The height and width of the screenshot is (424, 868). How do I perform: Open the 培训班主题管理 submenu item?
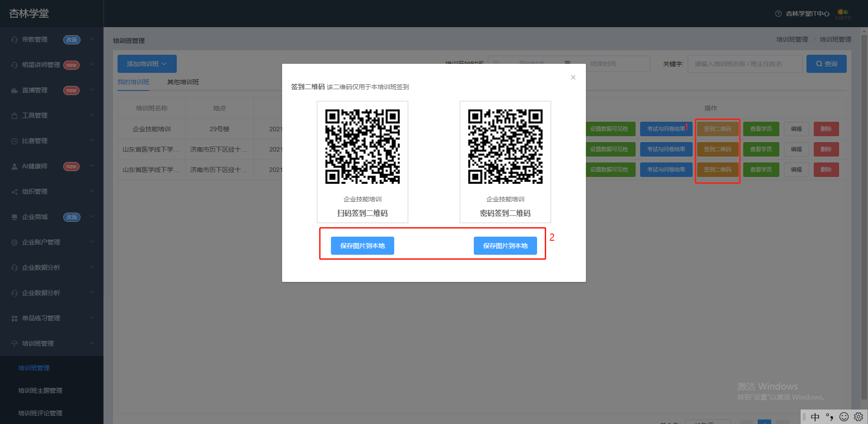click(x=40, y=391)
